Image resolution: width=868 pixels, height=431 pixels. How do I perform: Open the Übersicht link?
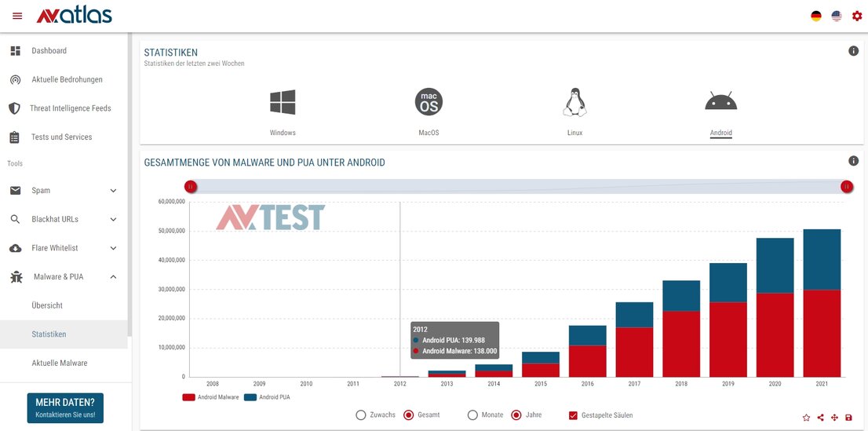tap(47, 305)
